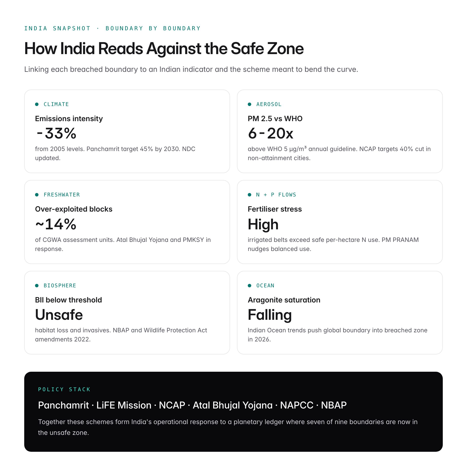The width and height of the screenshot is (467, 476).
Task: Click the green dot beside CLIMATE label
Action: (37, 104)
